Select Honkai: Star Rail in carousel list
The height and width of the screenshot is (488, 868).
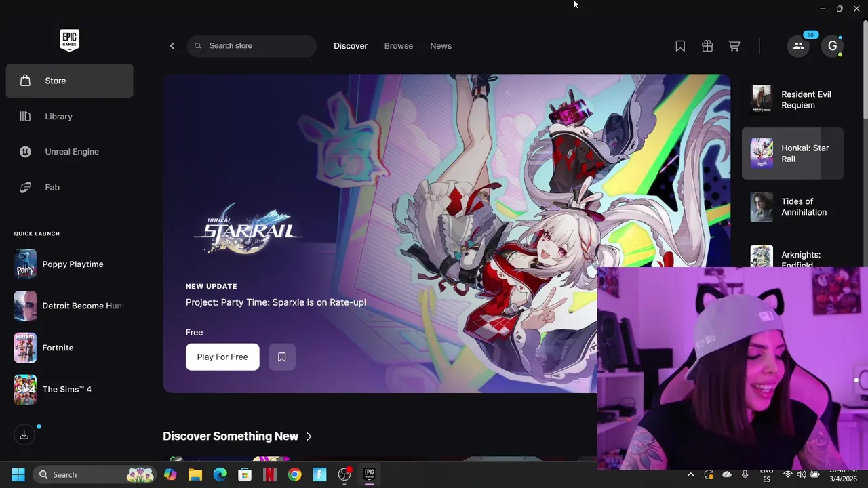(793, 153)
